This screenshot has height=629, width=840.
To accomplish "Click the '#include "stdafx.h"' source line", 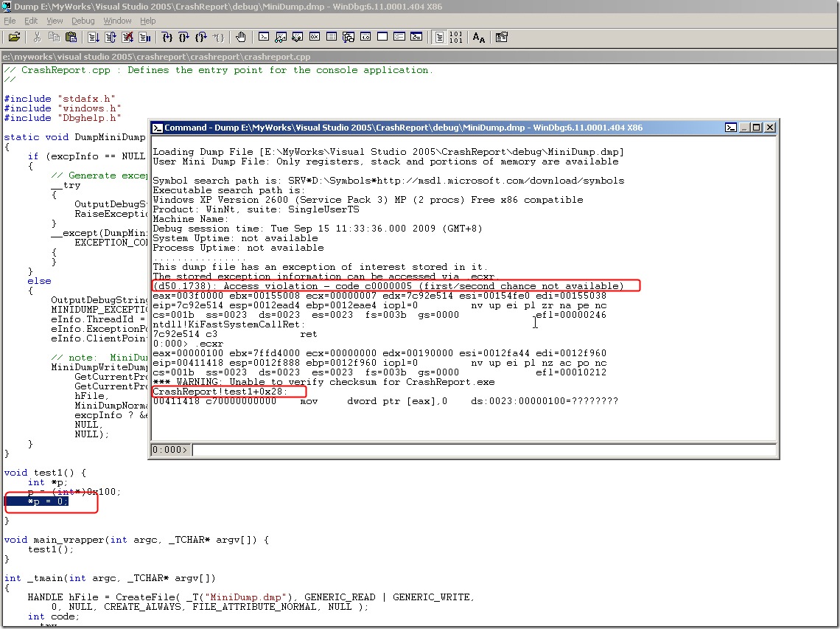I will point(60,99).
